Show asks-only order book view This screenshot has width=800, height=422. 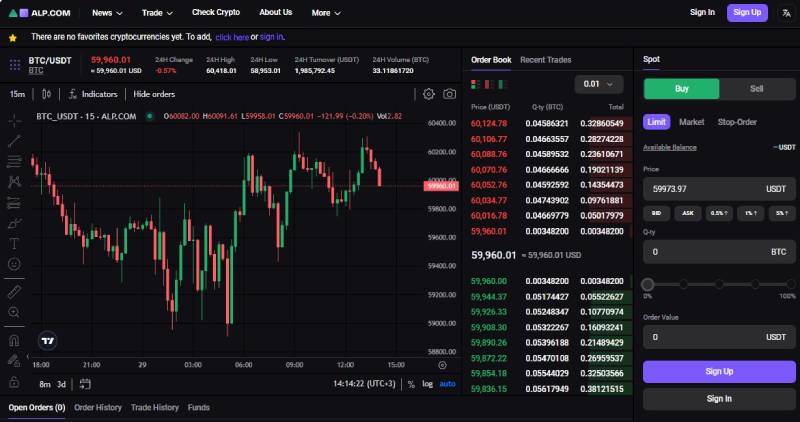coord(489,84)
